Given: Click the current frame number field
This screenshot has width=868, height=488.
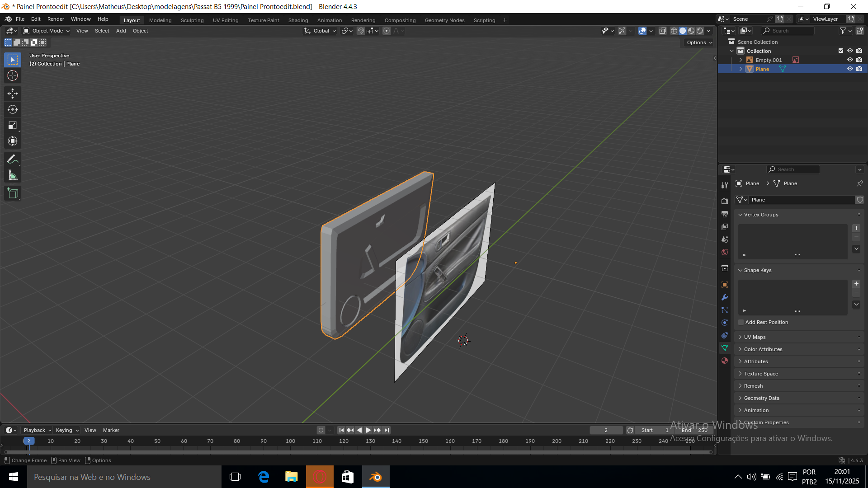Looking at the screenshot, I should point(606,430).
